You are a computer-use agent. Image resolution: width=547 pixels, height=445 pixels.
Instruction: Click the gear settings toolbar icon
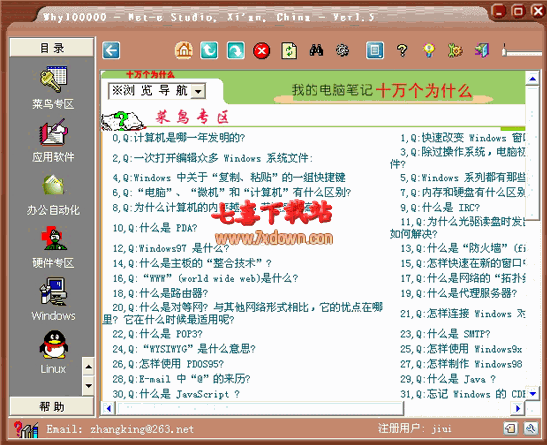pyautogui.click(x=342, y=51)
